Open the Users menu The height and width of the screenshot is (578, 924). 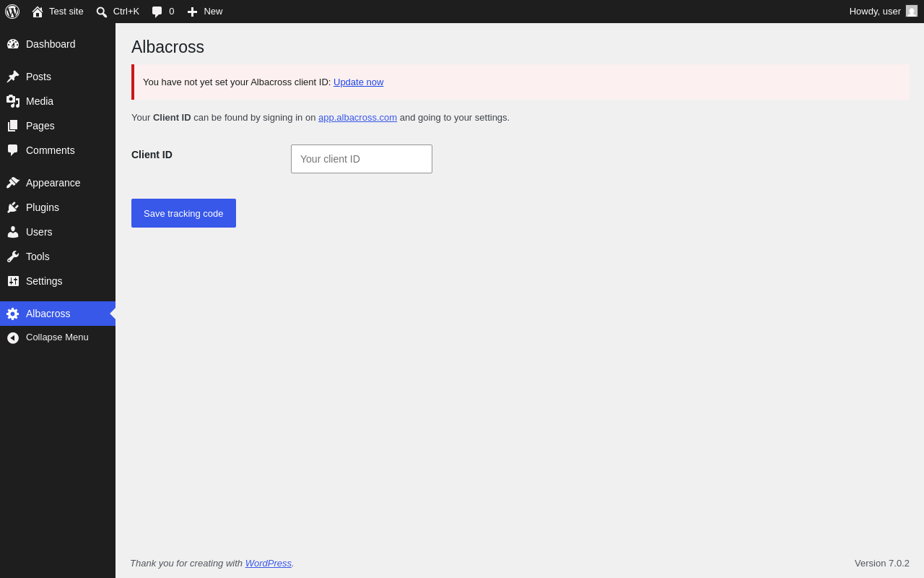point(58,232)
